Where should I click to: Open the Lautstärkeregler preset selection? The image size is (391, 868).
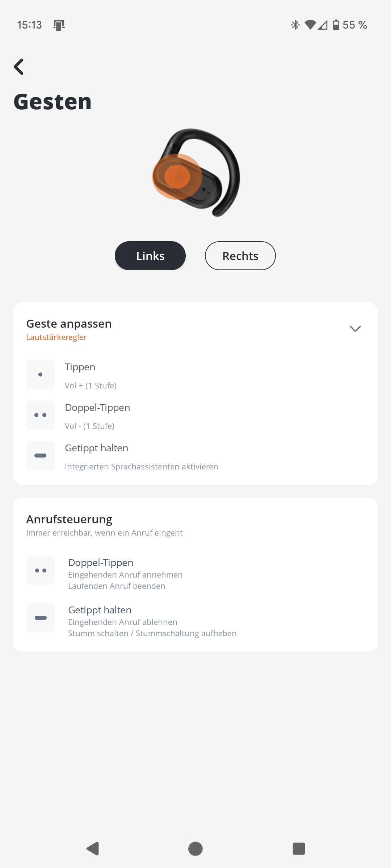point(56,337)
